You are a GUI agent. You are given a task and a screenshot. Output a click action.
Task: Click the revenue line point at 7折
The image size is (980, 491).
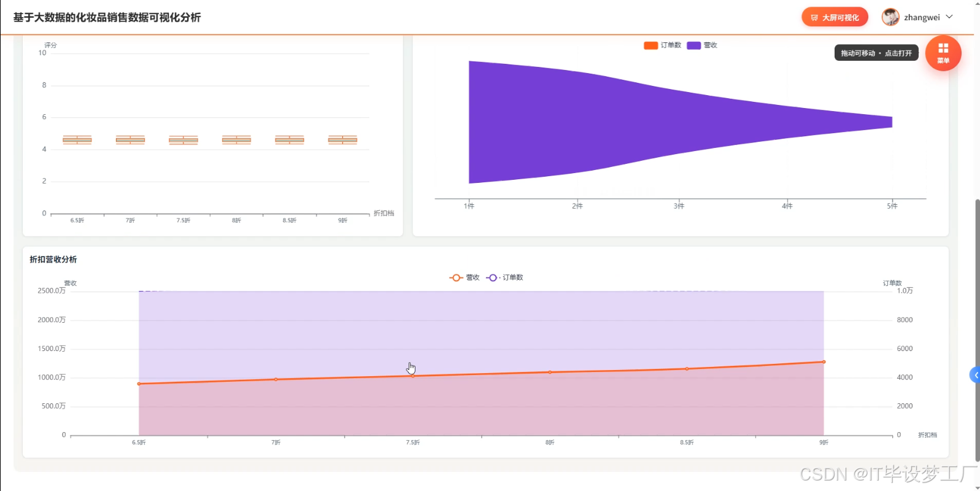(276, 379)
